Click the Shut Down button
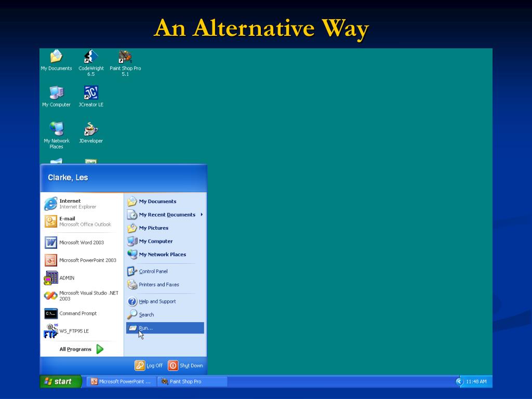 click(x=185, y=365)
